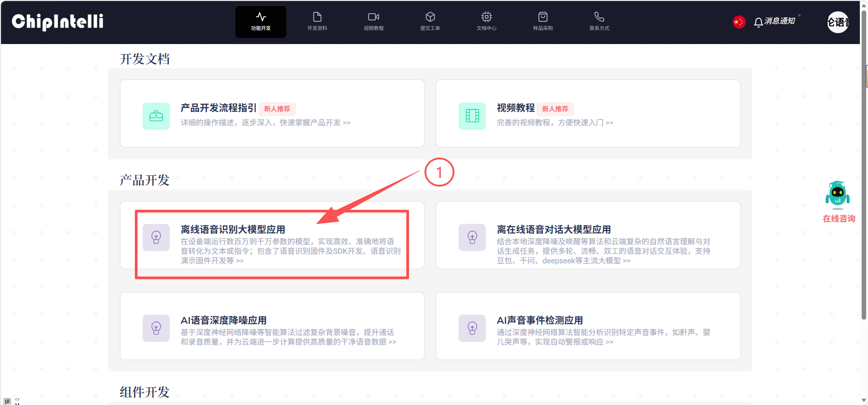Open the user avatar at top right

click(838, 22)
